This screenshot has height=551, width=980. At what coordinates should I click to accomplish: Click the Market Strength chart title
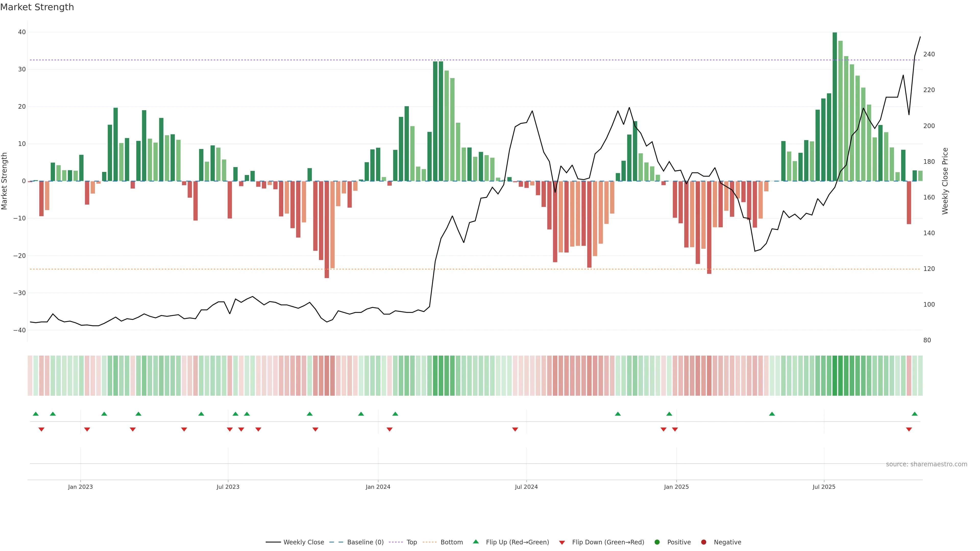pos(37,7)
